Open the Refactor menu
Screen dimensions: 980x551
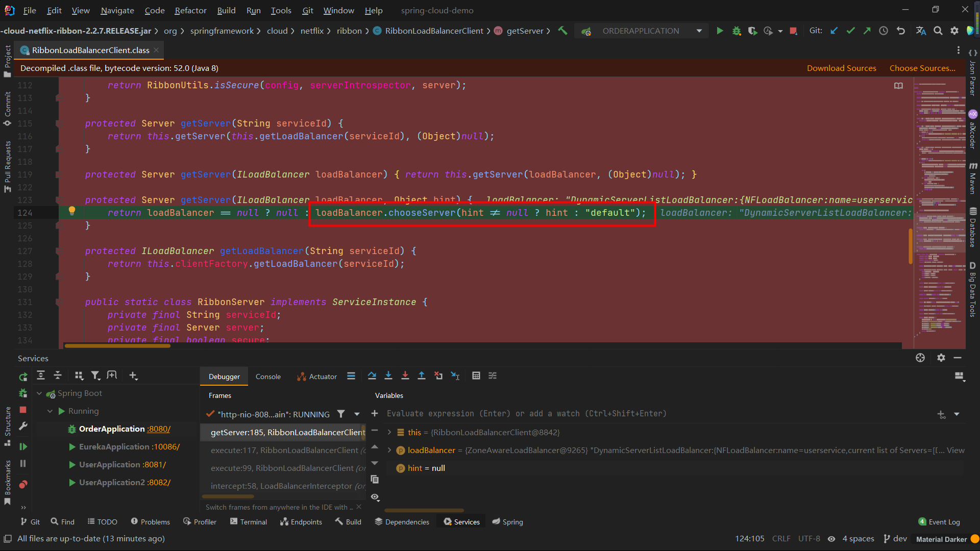190,10
